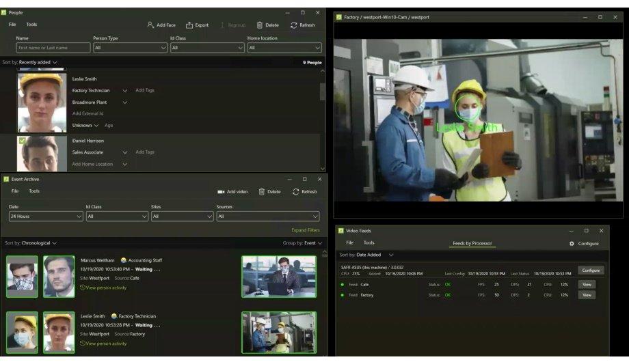
Task: Click Add Tags for Leslie Smith
Action: [145, 90]
